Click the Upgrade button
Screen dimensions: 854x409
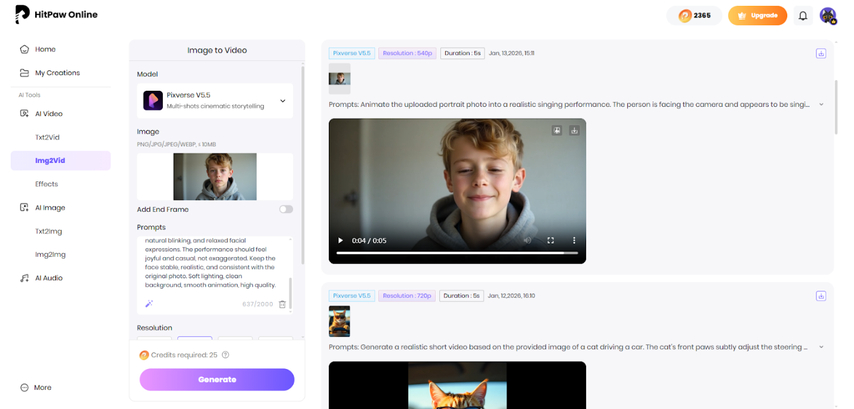tap(758, 16)
